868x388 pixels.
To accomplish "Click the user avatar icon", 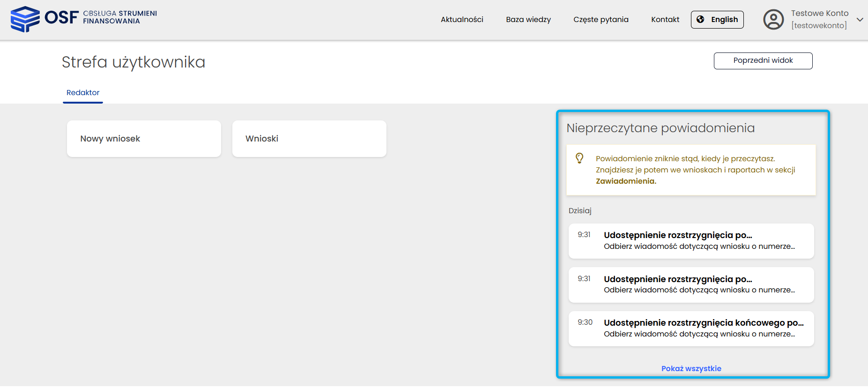I will (x=773, y=20).
